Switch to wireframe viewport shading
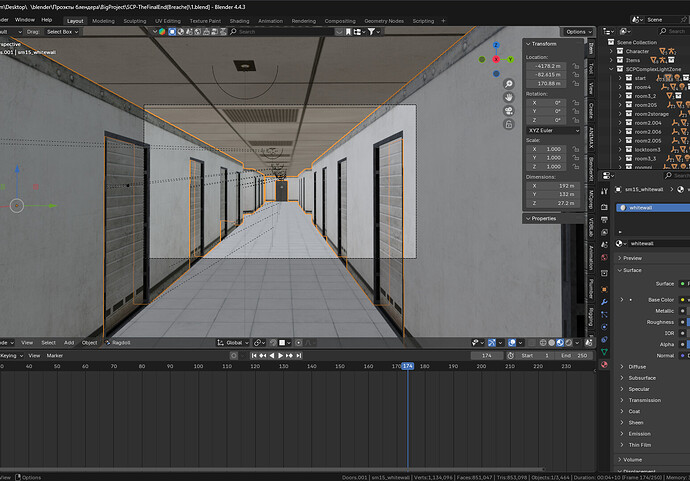This screenshot has height=481, width=690. pyautogui.click(x=543, y=343)
